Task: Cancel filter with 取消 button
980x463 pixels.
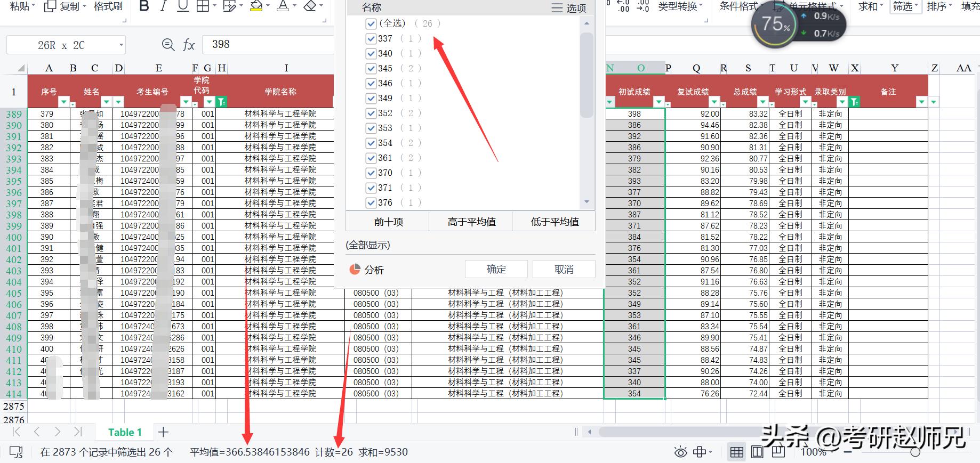Action: [564, 269]
